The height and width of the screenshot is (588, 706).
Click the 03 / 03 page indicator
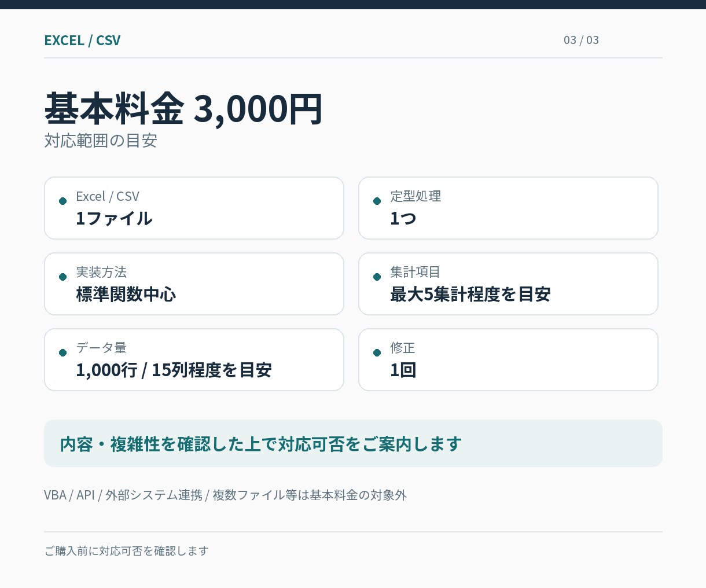581,40
